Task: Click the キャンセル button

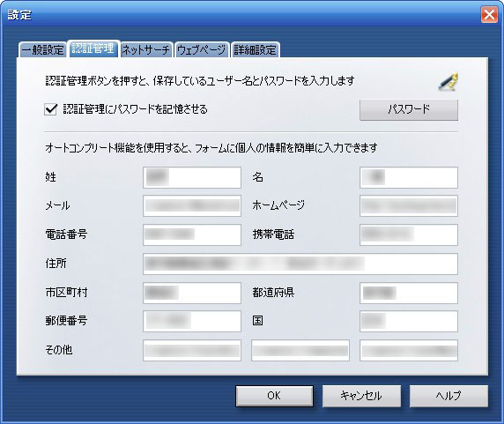Action: [x=361, y=396]
